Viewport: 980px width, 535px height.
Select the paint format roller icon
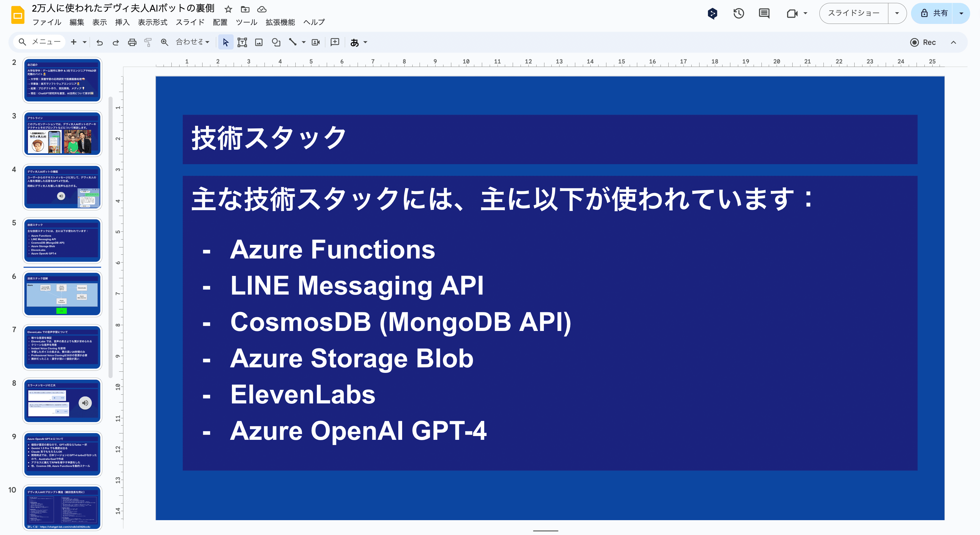[x=148, y=42]
